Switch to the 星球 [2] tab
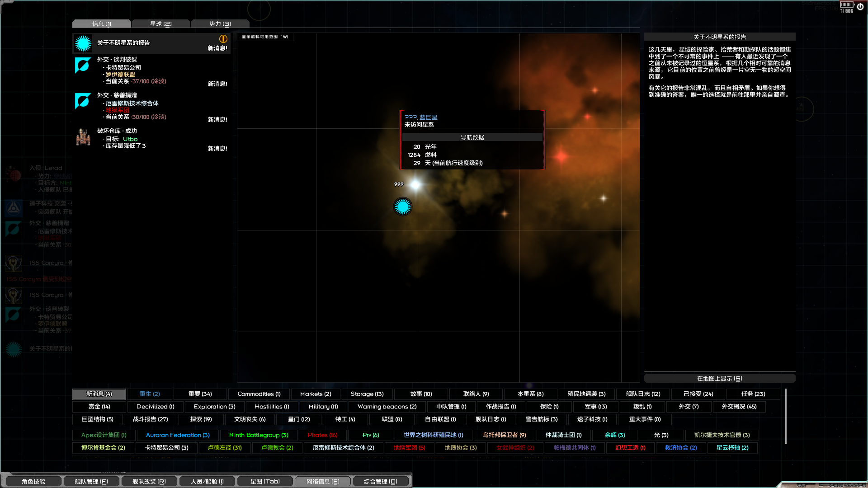Image resolution: width=868 pixels, height=488 pixels. [160, 24]
